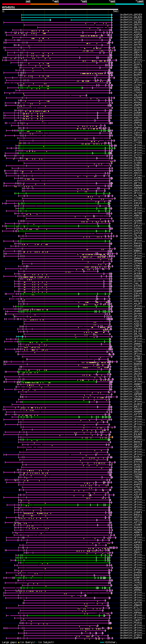The height and width of the screenshot is (644, 146).
Task: Select the UniRef100_B7HSM5 label
Action: click(x=131, y=161)
